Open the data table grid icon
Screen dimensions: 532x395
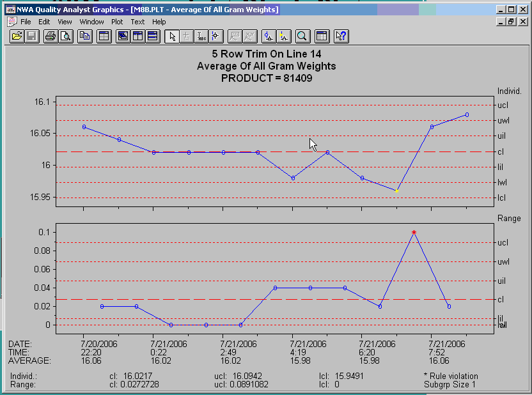(322, 36)
